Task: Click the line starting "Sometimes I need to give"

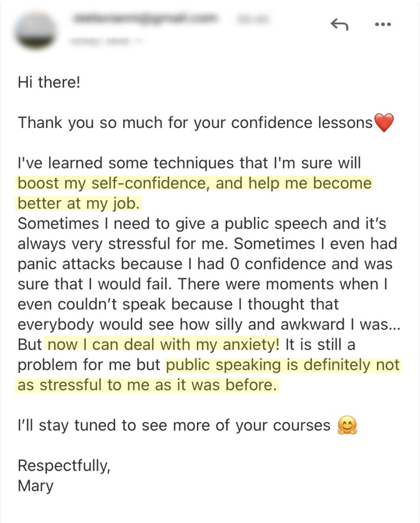Action: (202, 223)
